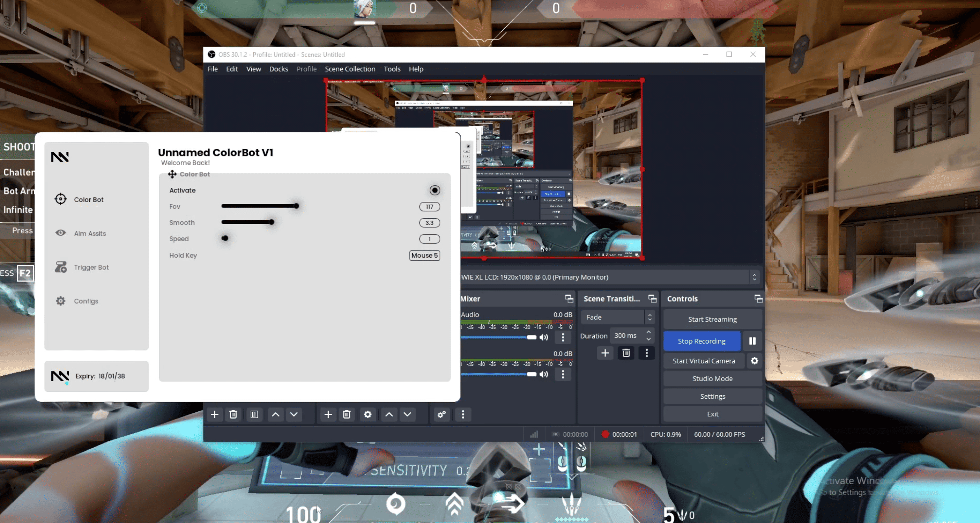Click Start Streaming button
980x523 pixels.
(x=713, y=319)
